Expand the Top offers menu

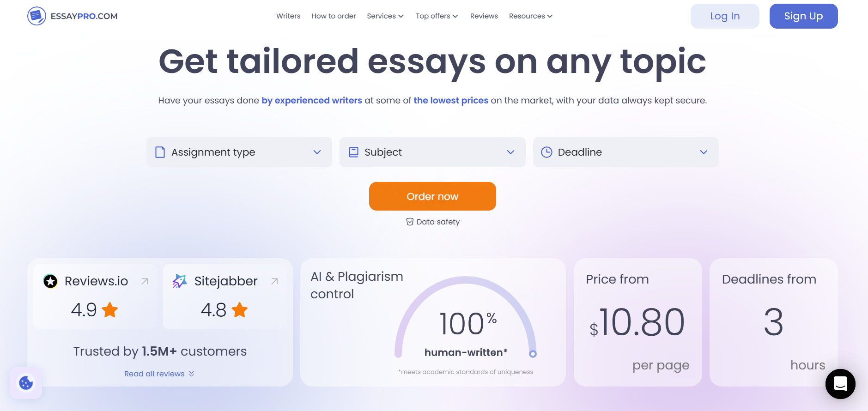(437, 16)
